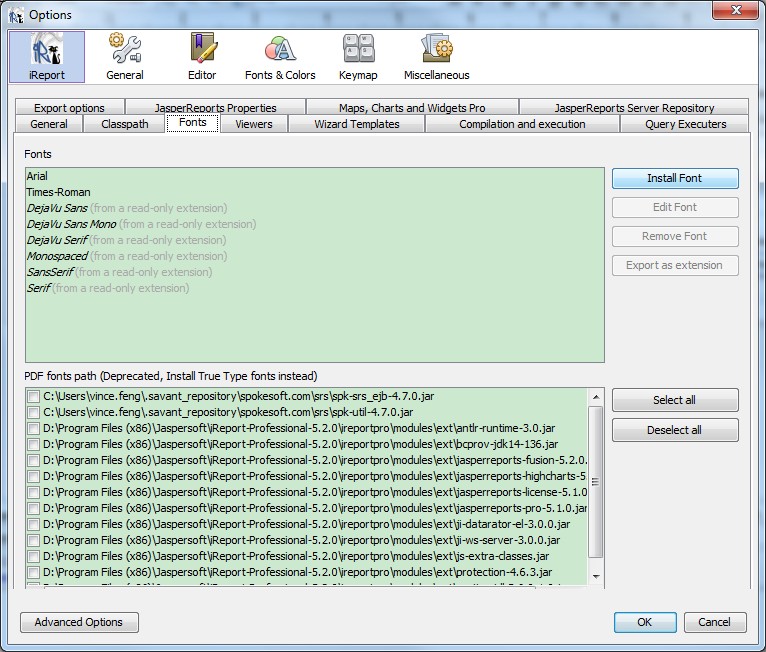Check the js-extra-classes.jar checkbox
Screen dimensions: 766x652
pos(33,556)
